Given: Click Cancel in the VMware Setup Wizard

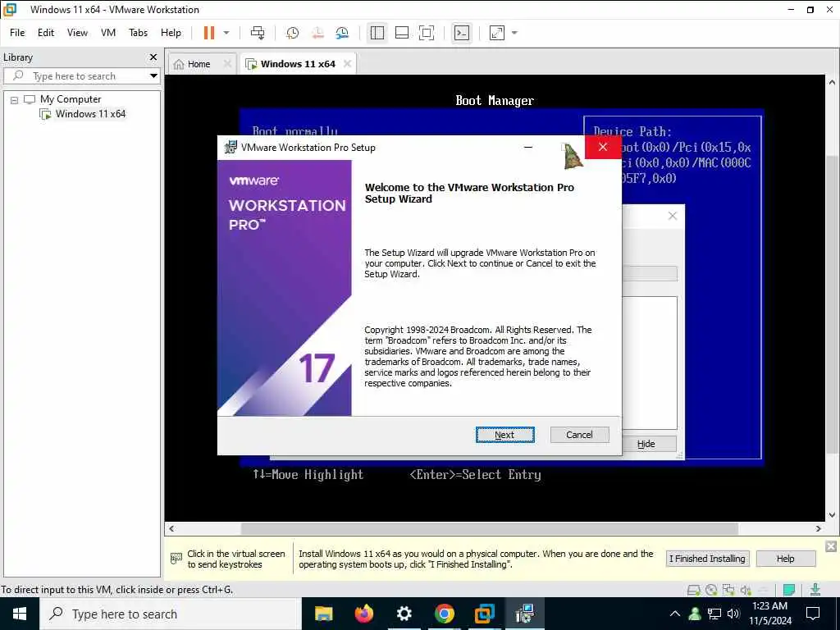Looking at the screenshot, I should (579, 435).
